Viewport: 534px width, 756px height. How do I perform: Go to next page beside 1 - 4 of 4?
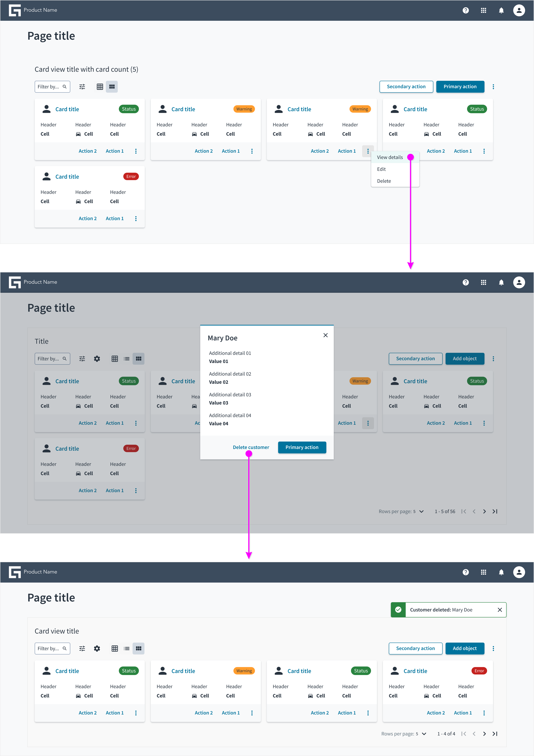coord(484,734)
